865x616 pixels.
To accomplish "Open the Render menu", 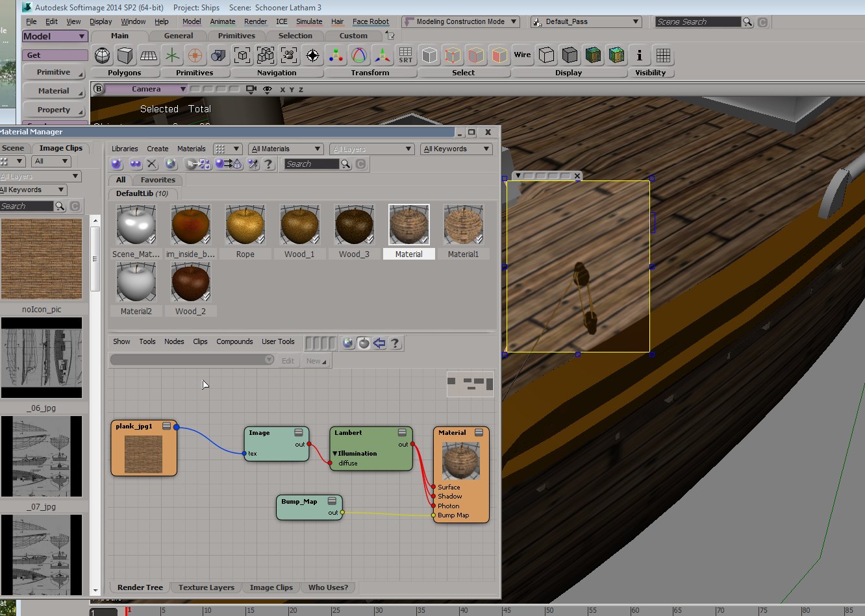I will pyautogui.click(x=255, y=21).
